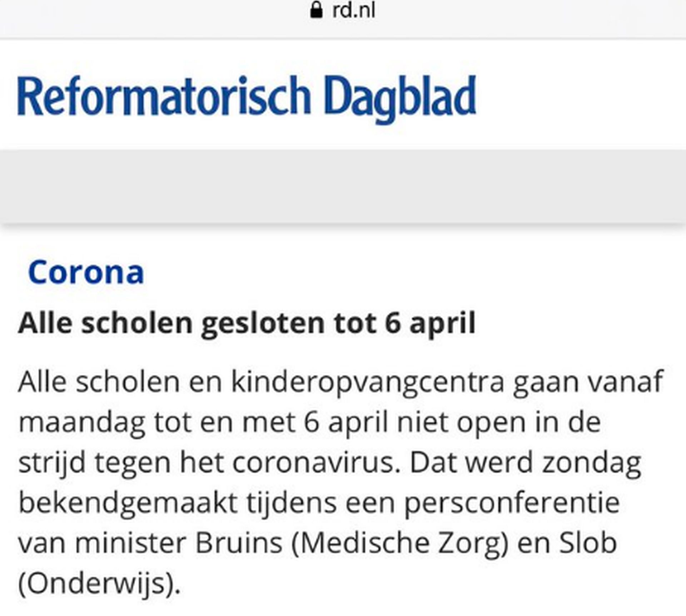Select the word 'coronavirus' in the text
Screen dimensions: 686x616
click(x=316, y=463)
